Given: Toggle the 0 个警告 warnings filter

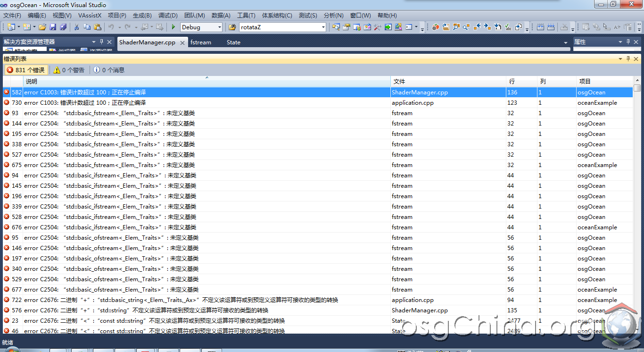Looking at the screenshot, I should click(69, 70).
